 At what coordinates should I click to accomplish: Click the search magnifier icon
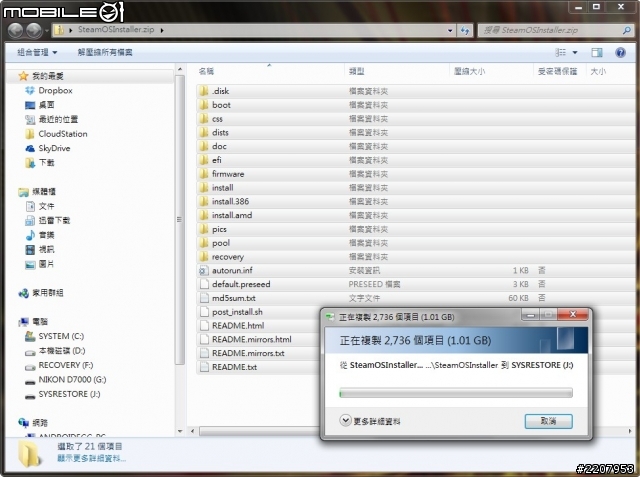627,30
